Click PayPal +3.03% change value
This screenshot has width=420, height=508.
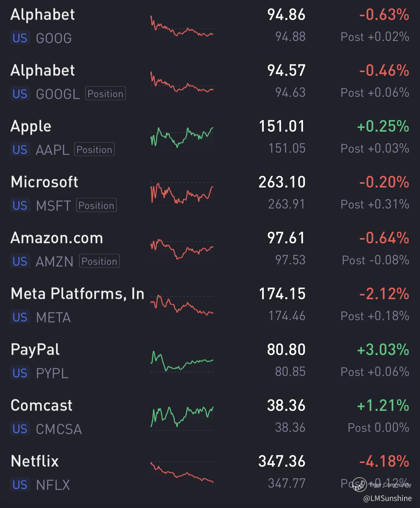383,350
